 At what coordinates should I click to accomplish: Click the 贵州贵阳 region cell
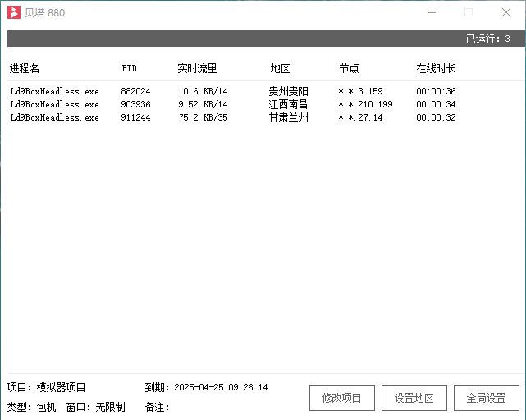tap(288, 92)
